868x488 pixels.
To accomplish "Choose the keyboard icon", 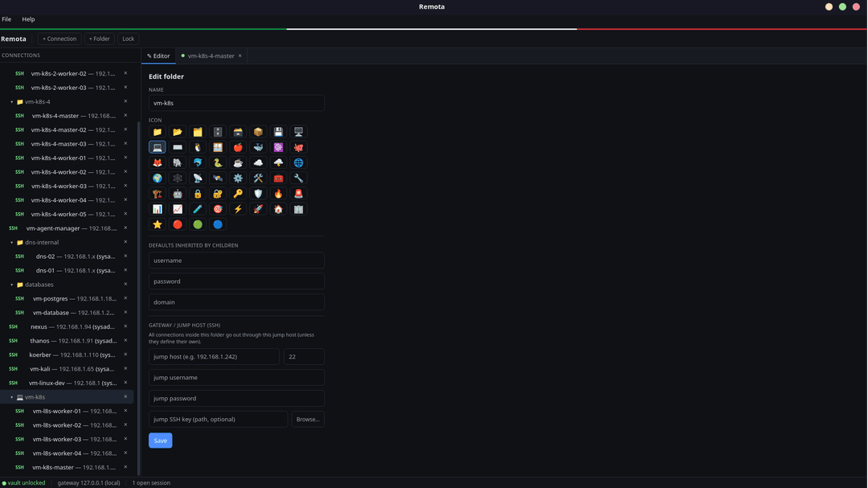I will pos(177,147).
